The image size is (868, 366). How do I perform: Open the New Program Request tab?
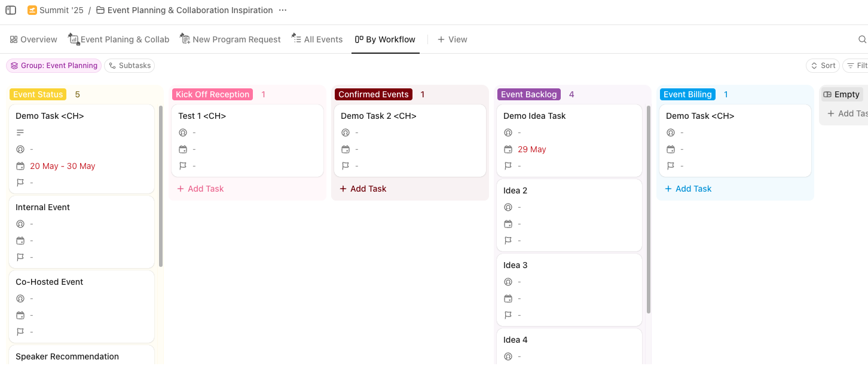[x=231, y=39]
